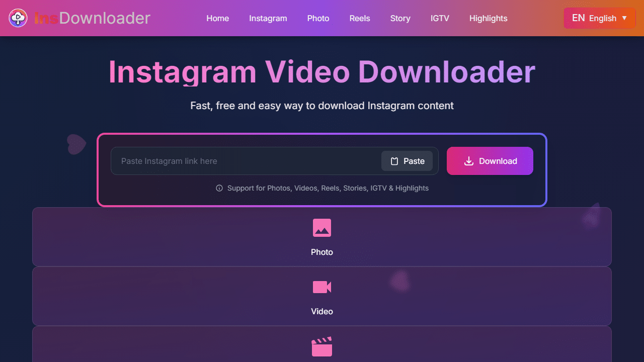This screenshot has height=362, width=644.
Task: Click the clipboard icon in Paste button
Action: tap(394, 161)
